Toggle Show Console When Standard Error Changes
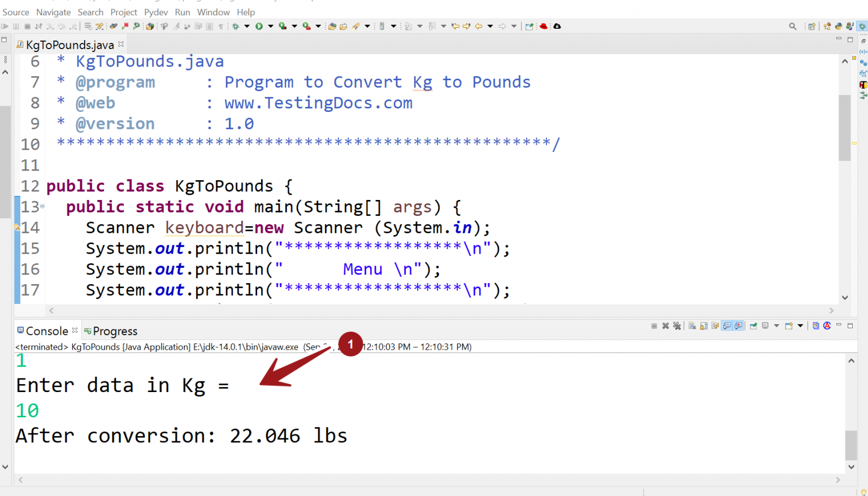Viewport: 868px width, 496px height. 737,326
